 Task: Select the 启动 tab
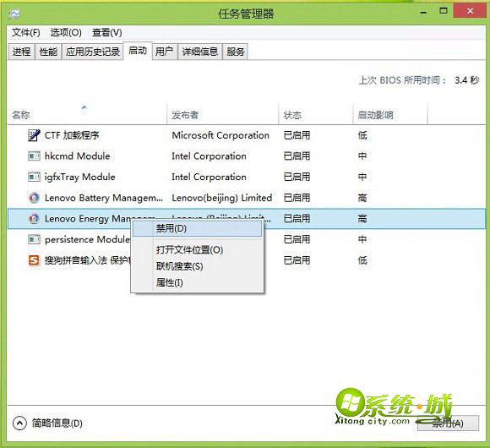(x=138, y=51)
